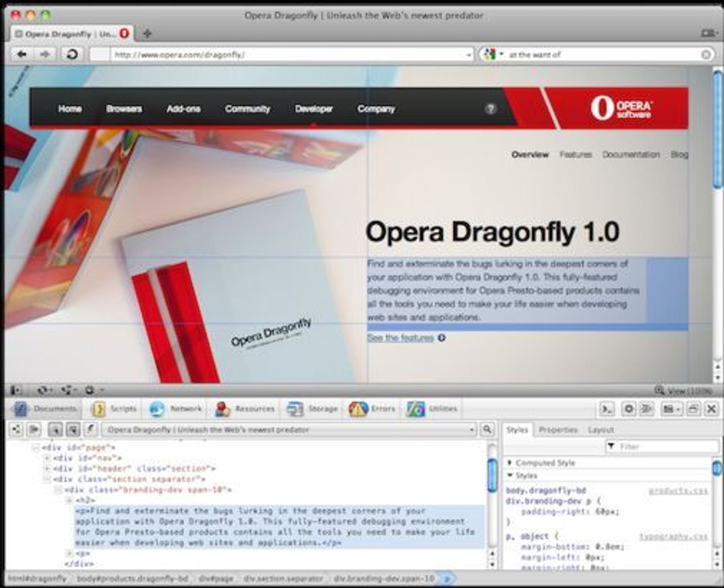
Task: Click the Home navigation link
Action: coord(70,109)
